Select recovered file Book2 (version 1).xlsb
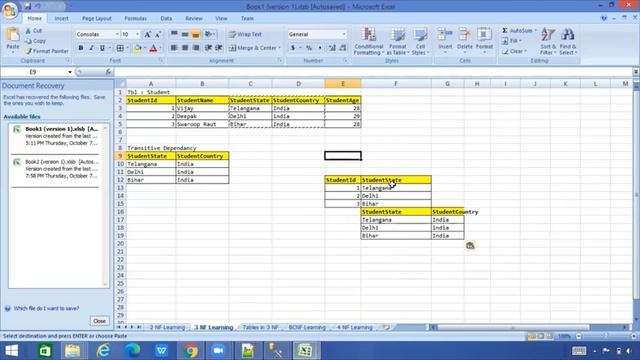The width and height of the screenshot is (640, 360). pos(57,169)
